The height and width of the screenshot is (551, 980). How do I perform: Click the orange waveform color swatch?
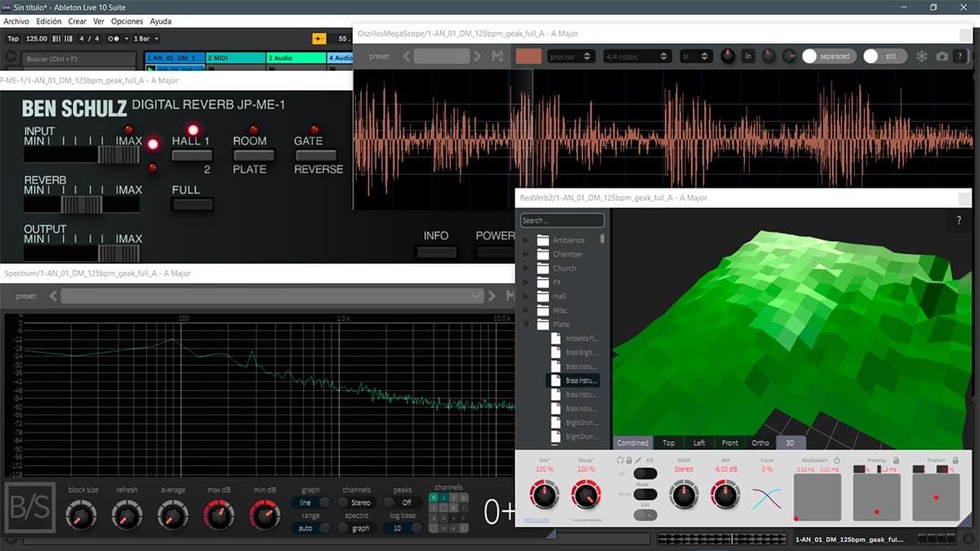click(x=528, y=56)
